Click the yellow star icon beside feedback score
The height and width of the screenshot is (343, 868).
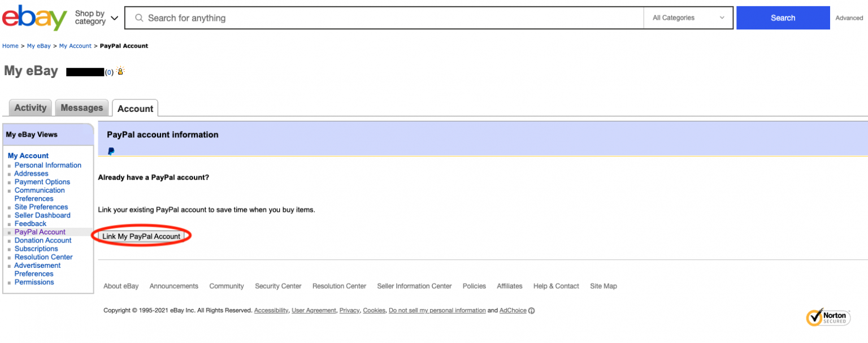(120, 72)
